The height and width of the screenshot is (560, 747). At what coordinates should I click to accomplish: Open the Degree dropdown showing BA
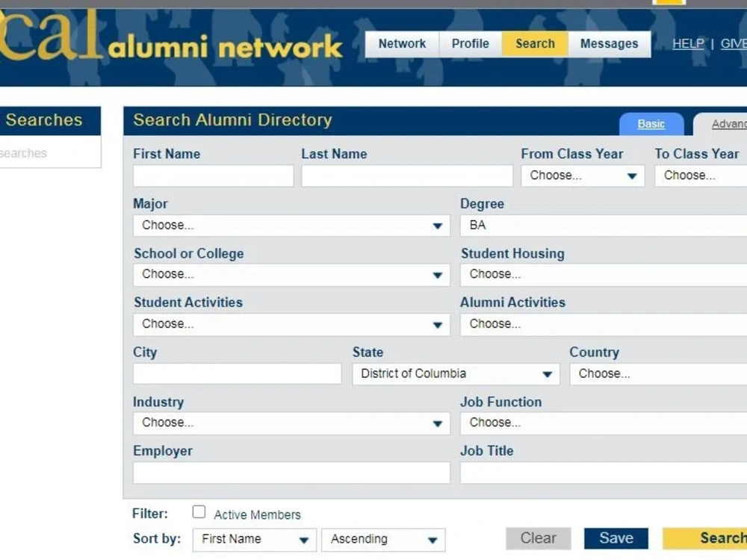click(x=604, y=225)
